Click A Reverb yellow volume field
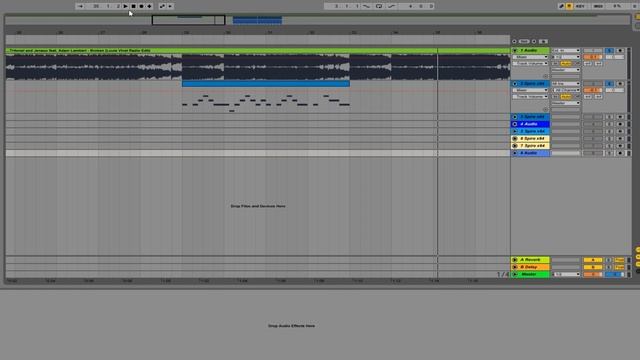640x360 pixels. click(593, 260)
